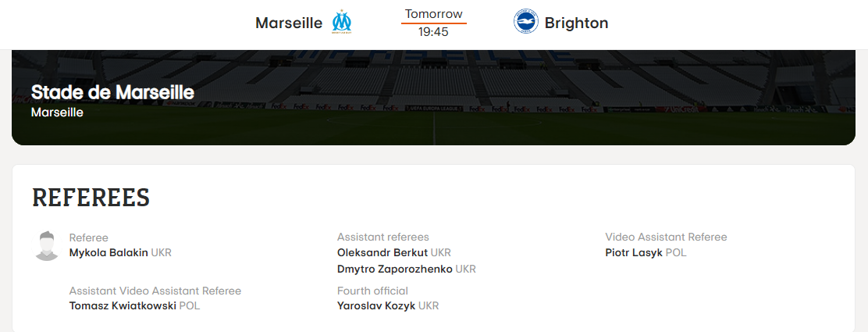Click the Video Assistant Referee label

click(x=666, y=237)
